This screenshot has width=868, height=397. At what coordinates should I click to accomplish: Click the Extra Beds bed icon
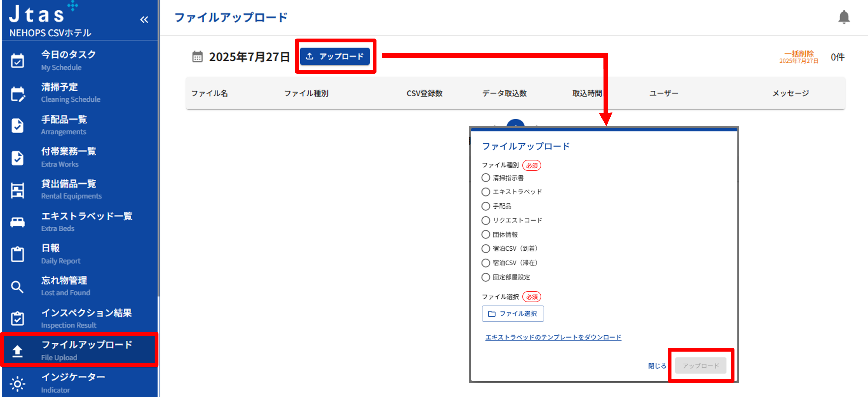[x=17, y=222]
